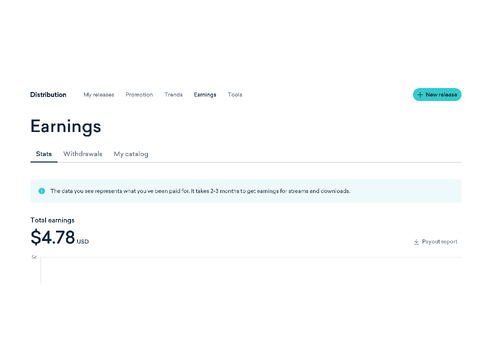Click the Earnings page heading
480x360 pixels.
[x=66, y=127]
